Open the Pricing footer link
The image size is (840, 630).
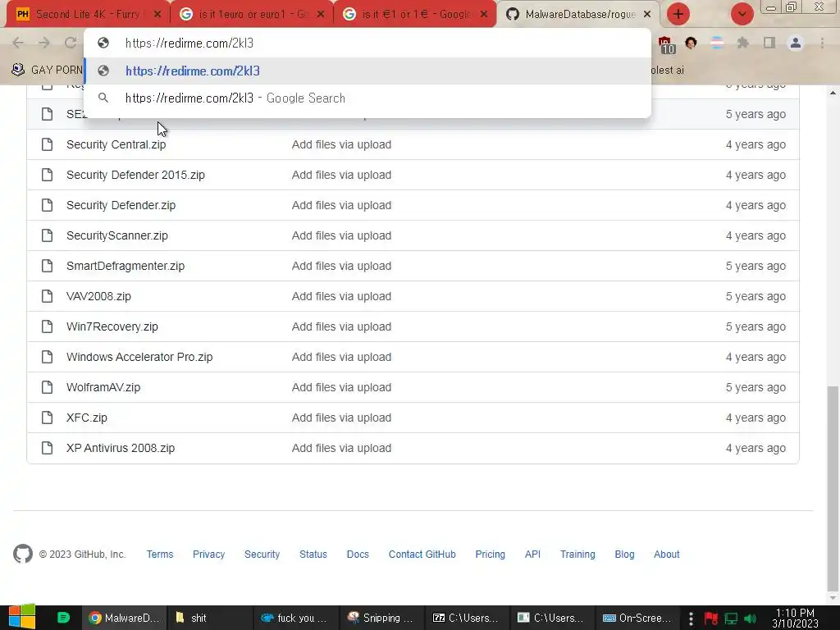[491, 555]
